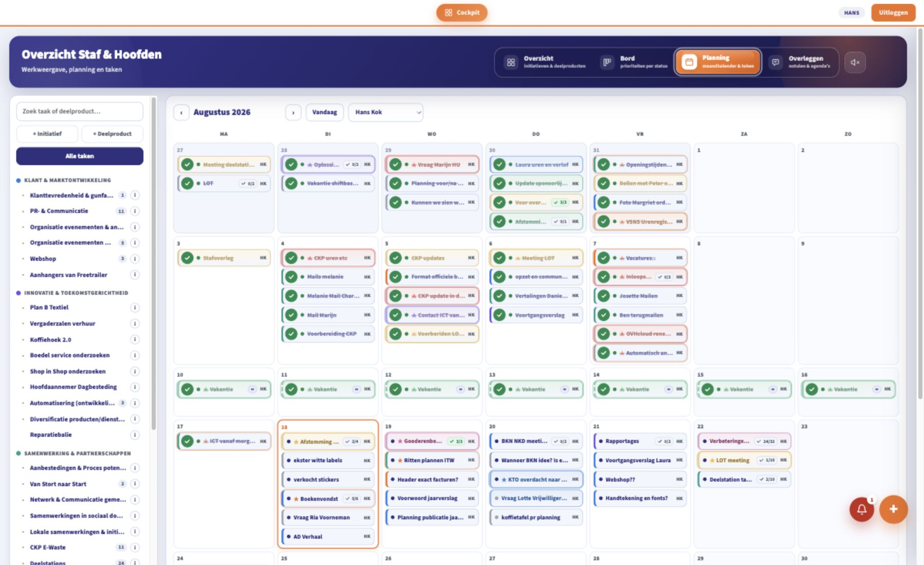Uncheck the Vakantie task on day 10
The width and height of the screenshot is (924, 565).
pyautogui.click(x=187, y=389)
